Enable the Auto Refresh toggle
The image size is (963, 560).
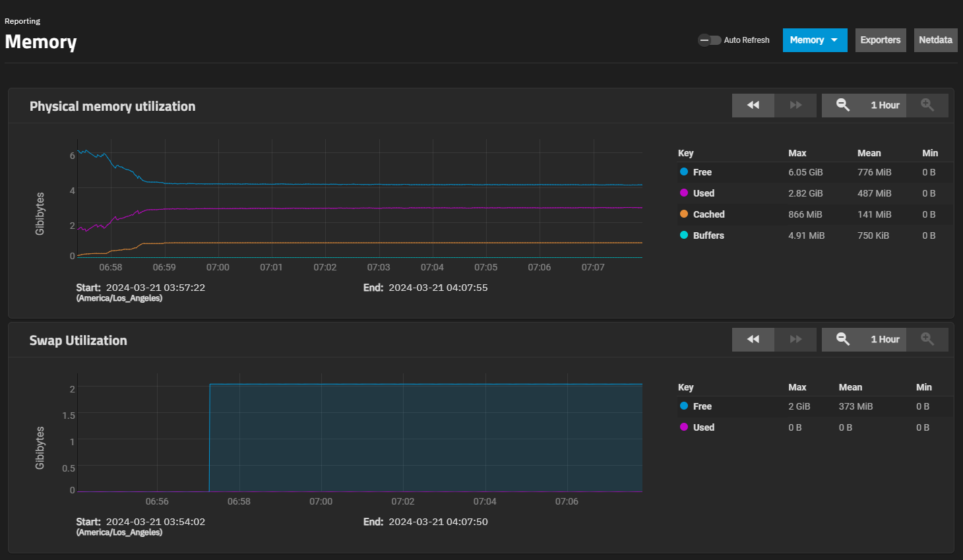710,40
